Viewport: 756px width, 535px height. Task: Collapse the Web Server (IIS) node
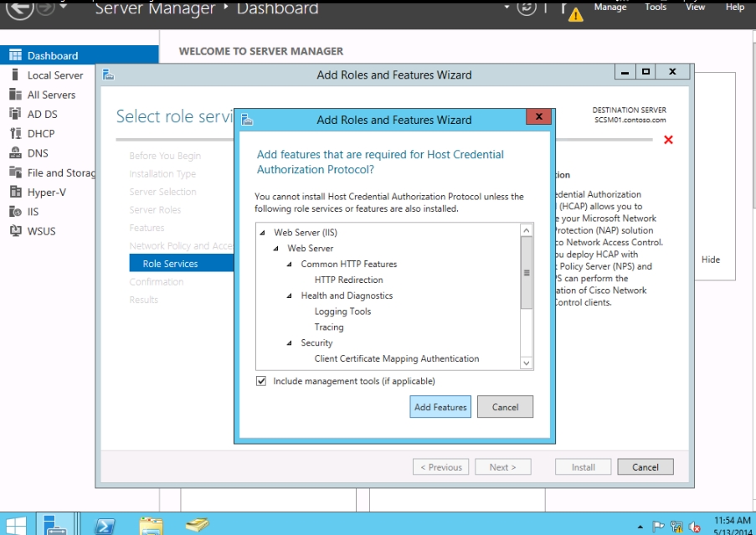[262, 233]
